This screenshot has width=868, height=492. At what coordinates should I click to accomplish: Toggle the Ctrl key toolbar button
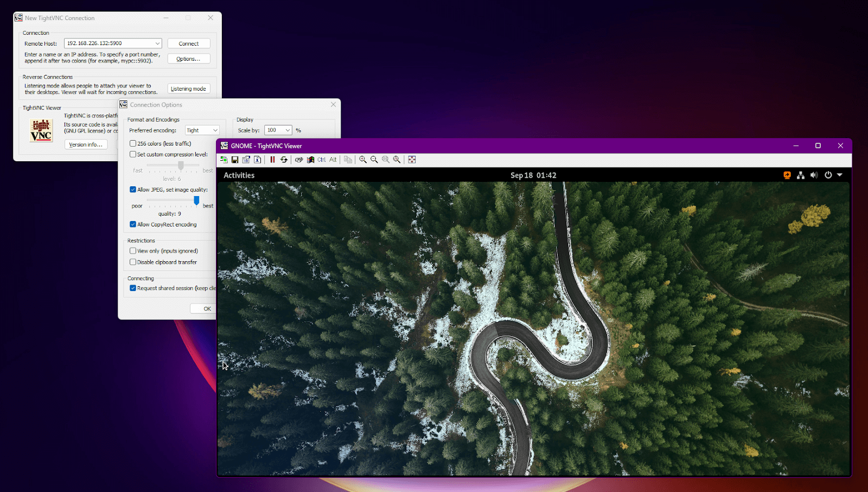(322, 160)
